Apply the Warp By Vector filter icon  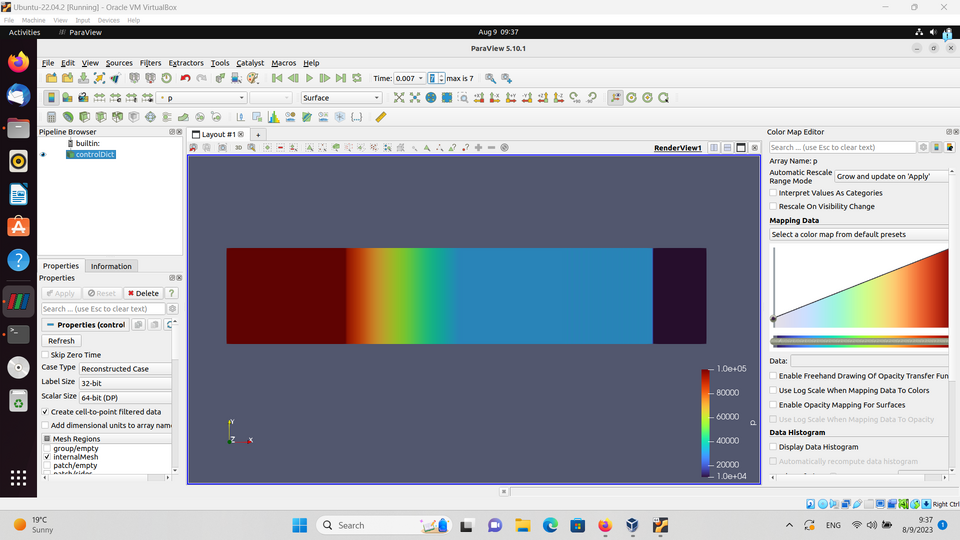[183, 117]
